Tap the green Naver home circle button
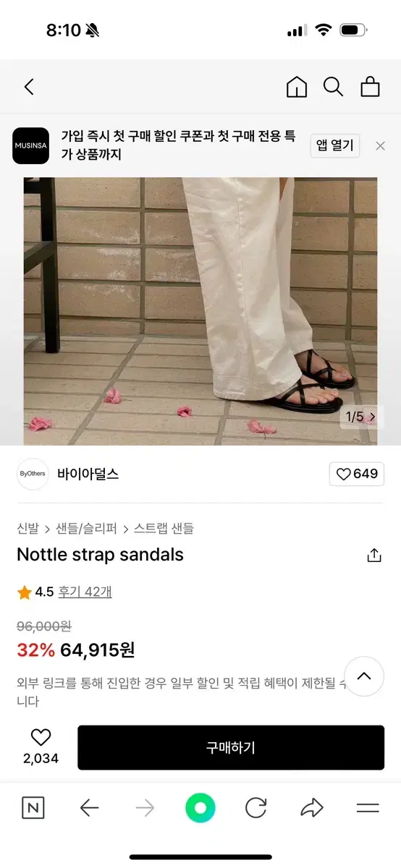401x868 pixels. tap(200, 808)
